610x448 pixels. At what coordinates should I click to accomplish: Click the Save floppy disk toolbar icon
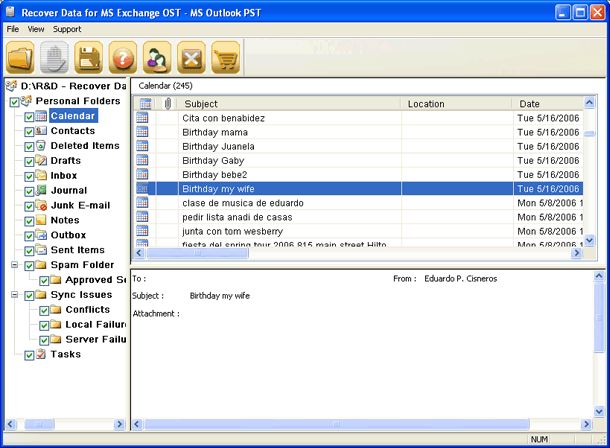point(89,58)
